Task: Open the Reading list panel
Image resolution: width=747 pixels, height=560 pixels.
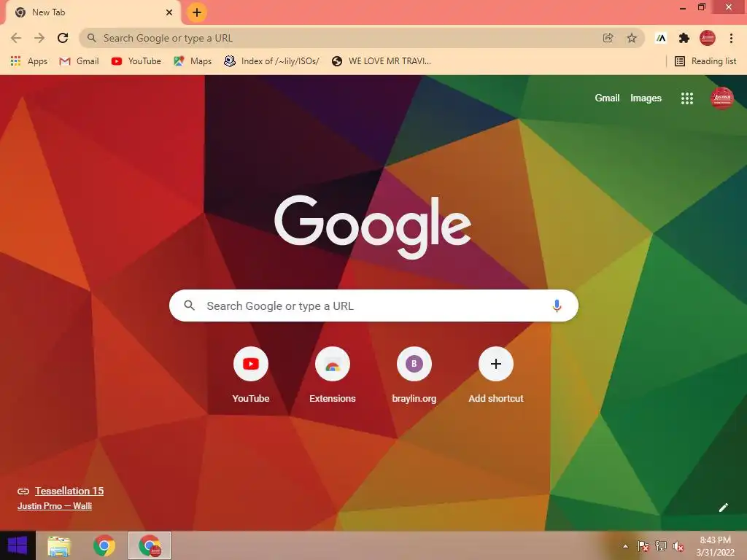Action: (x=705, y=61)
